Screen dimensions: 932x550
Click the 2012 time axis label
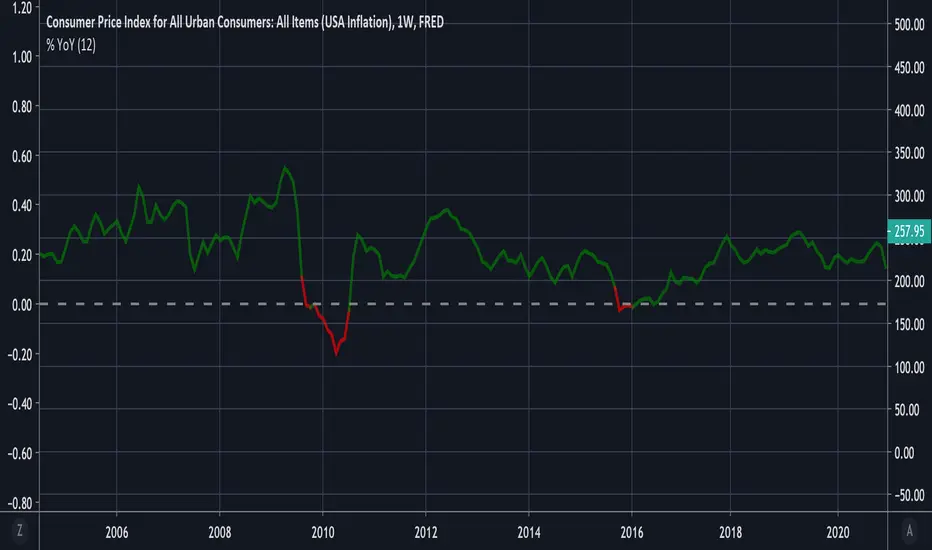point(426,532)
